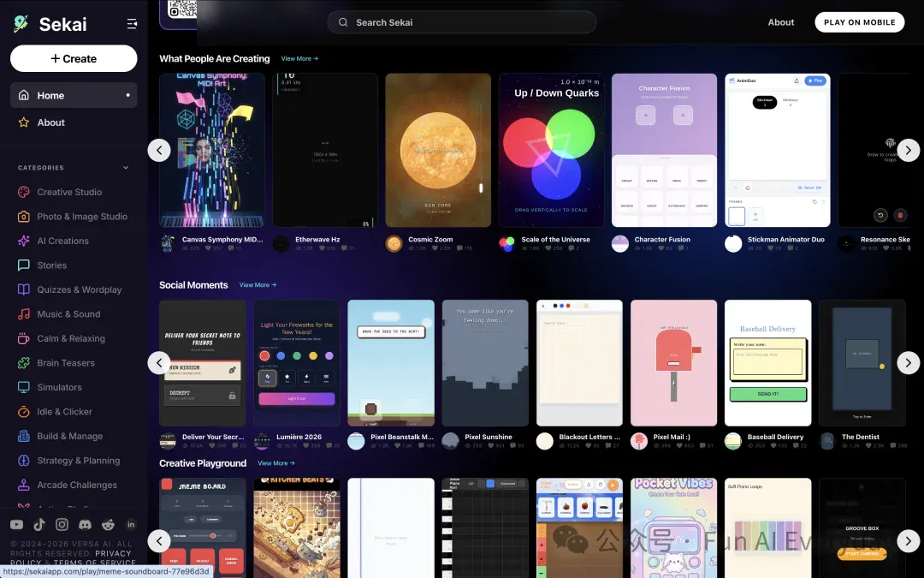924x578 pixels.
Task: Show next items in Creative Playground carousel
Action: pos(908,540)
